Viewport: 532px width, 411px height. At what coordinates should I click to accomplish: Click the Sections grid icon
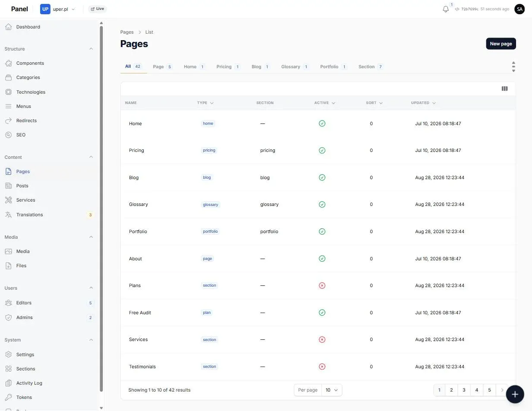click(x=8, y=369)
